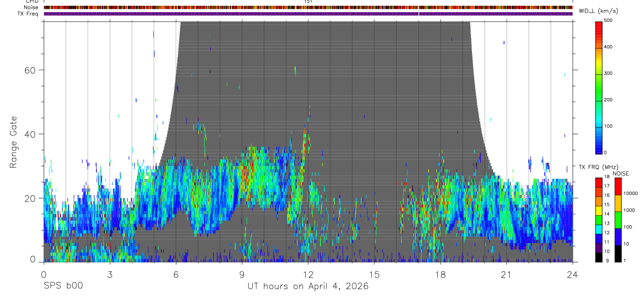
Task: Click the '400' tick on width colorbar
Action: (608, 47)
